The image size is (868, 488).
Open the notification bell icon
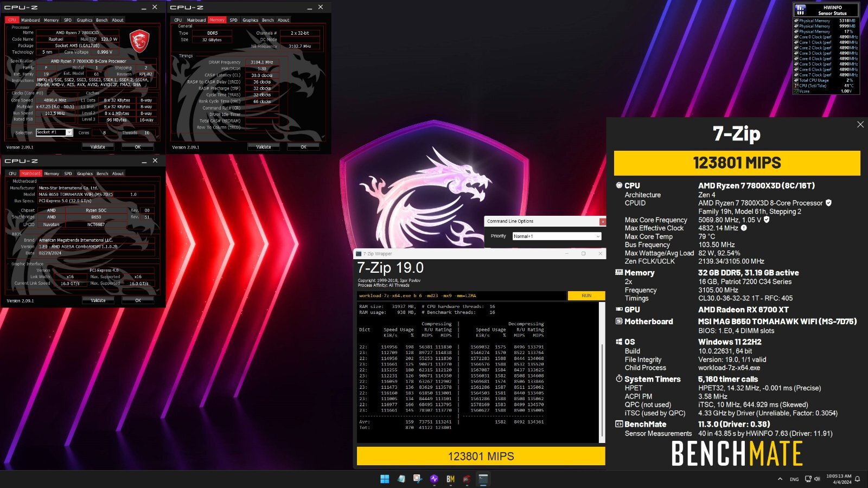click(x=858, y=479)
